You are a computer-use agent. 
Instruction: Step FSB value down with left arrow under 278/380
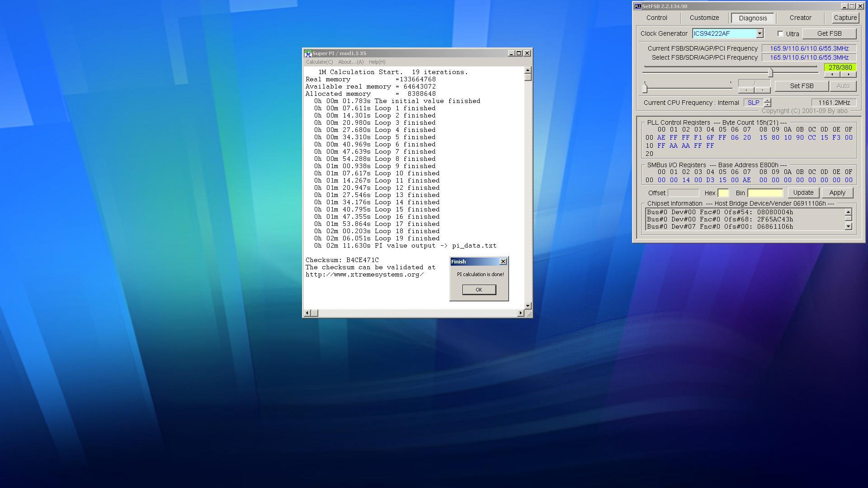pos(832,74)
